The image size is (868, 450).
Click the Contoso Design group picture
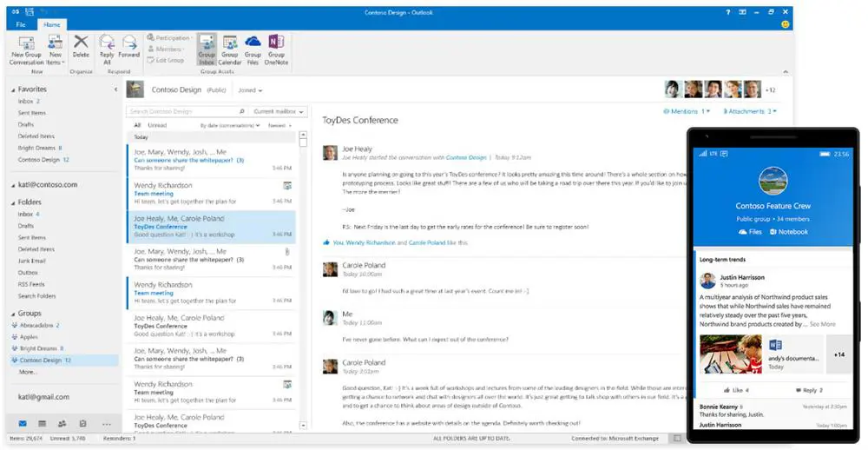135,89
